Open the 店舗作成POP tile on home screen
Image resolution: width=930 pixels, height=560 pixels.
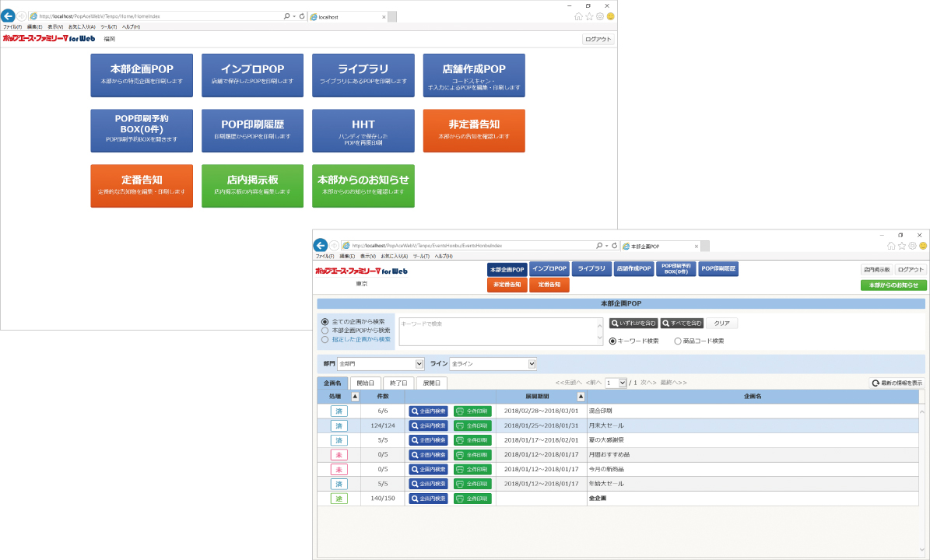pyautogui.click(x=474, y=75)
